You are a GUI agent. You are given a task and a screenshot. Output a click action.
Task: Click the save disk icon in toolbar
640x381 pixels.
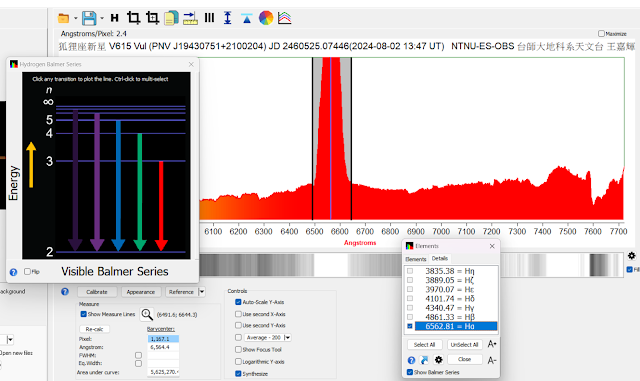click(89, 18)
